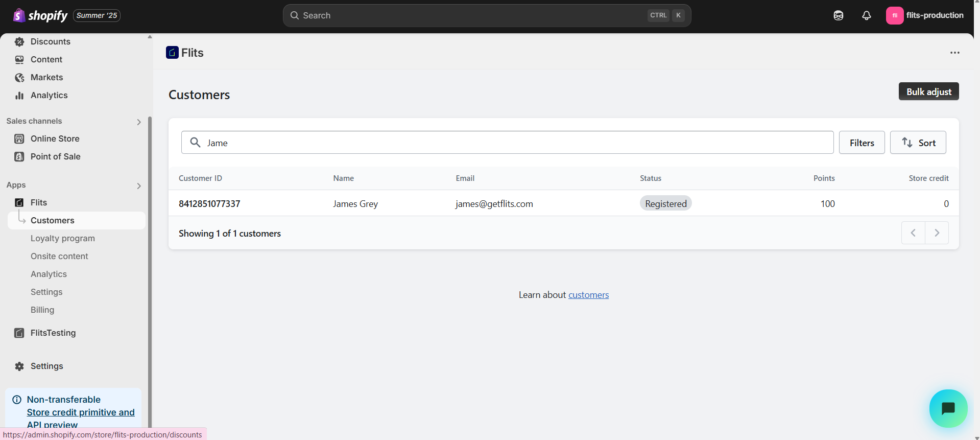
Task: Open Store credit primitive and API preview link
Action: (x=81, y=419)
